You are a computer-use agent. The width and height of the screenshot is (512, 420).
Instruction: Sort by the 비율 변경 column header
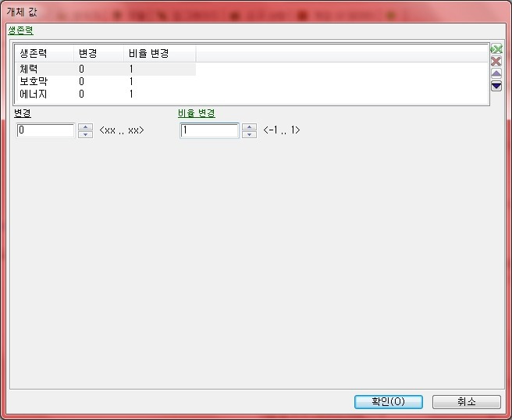(160, 53)
